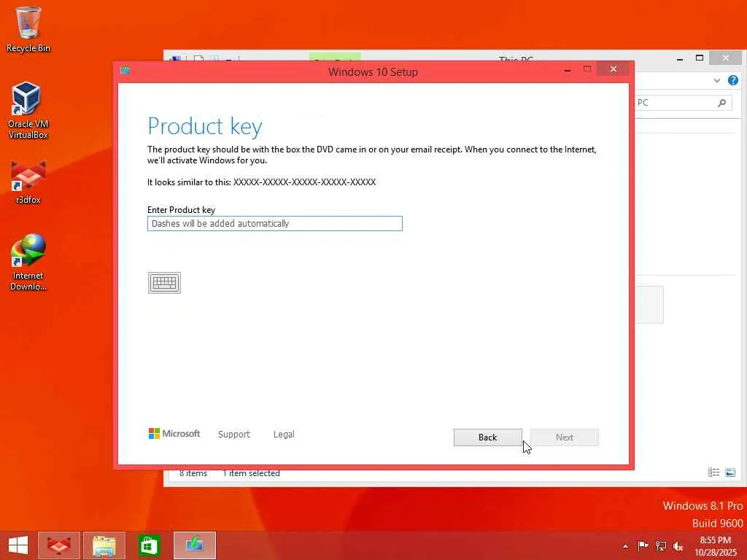The height and width of the screenshot is (560, 747).
Task: Open File Explorer from the taskbar
Action: point(104,545)
